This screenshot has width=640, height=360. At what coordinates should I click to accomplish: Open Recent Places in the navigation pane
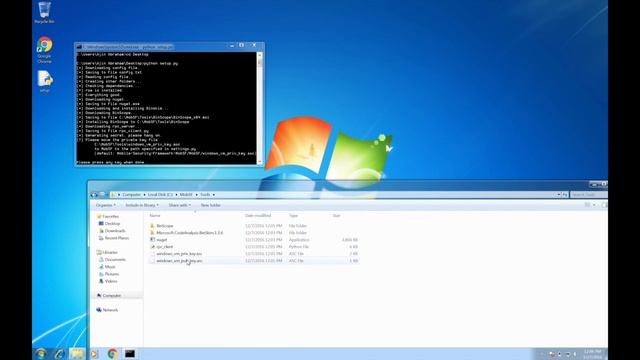[x=114, y=238]
